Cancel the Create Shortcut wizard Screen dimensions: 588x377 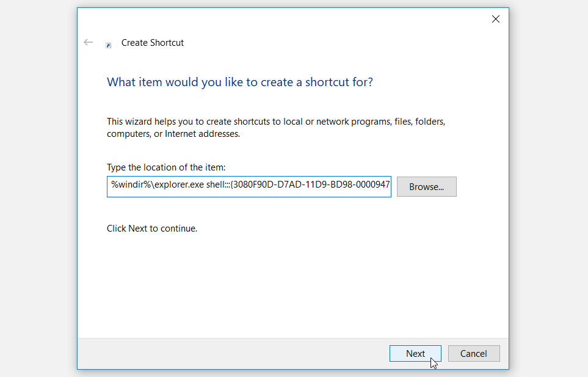(474, 353)
